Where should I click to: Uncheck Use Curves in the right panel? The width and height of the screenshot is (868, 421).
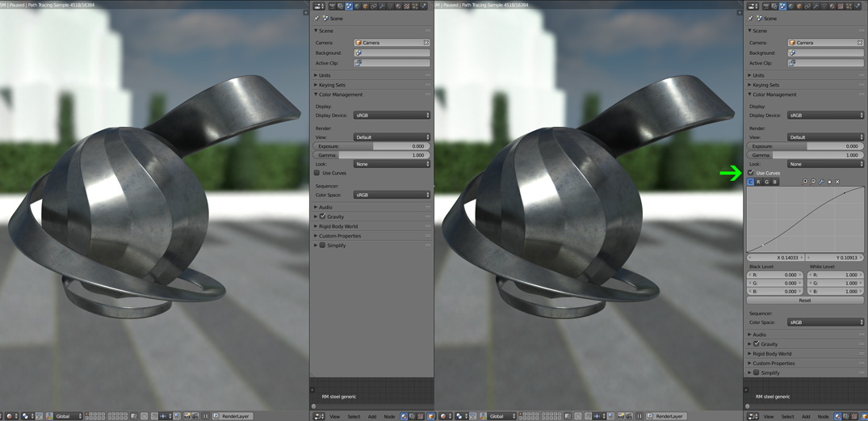[751, 173]
